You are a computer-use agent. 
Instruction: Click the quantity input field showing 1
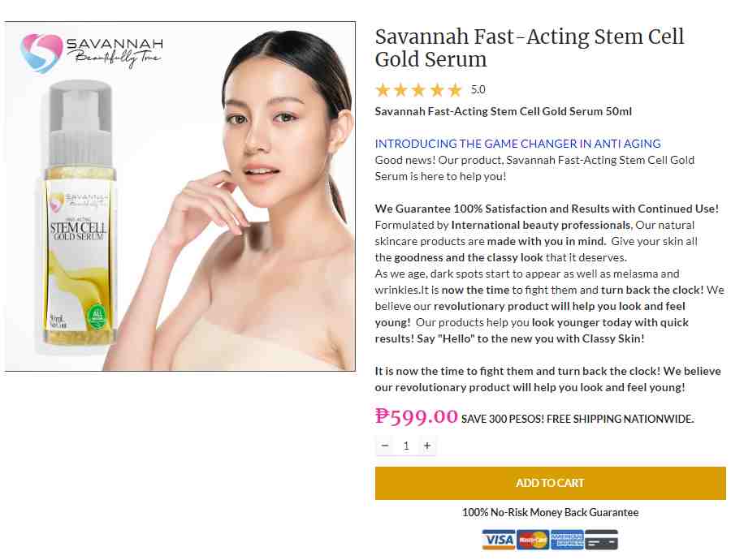pos(406,446)
